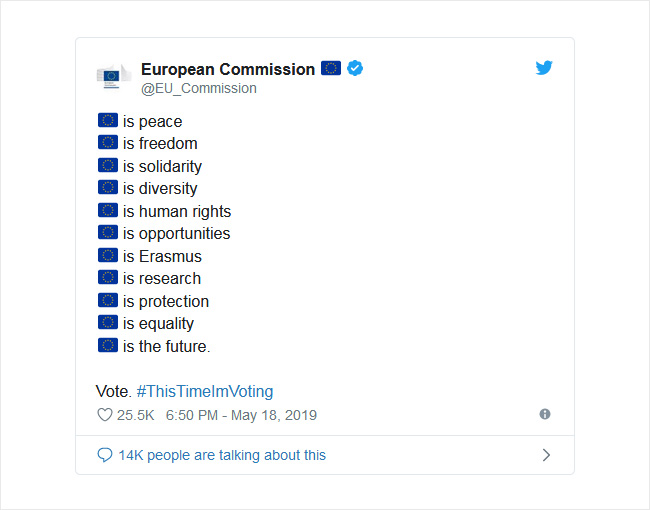
Task: Click the European Commission account name
Action: coord(228,69)
